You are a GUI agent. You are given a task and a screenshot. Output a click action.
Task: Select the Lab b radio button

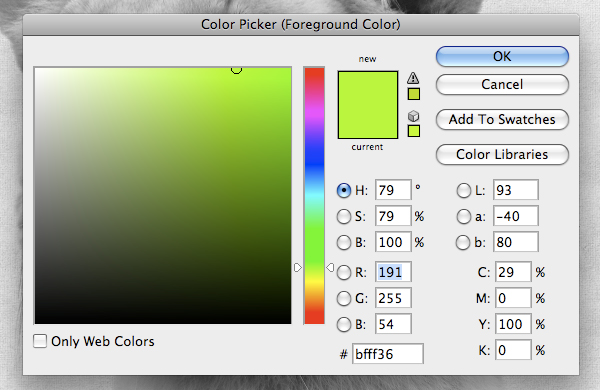463,242
